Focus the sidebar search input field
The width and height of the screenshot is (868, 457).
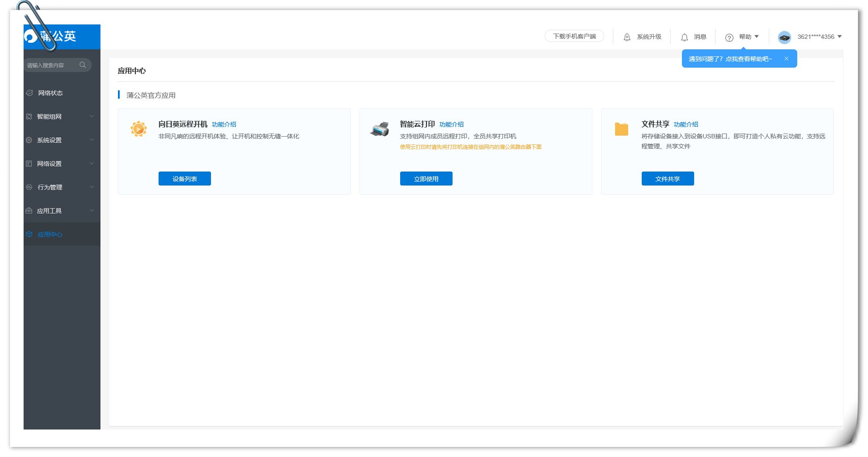(50, 65)
